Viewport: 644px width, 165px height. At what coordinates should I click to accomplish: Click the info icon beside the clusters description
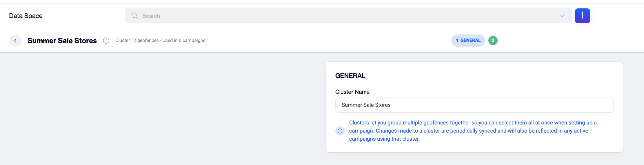pos(340,131)
